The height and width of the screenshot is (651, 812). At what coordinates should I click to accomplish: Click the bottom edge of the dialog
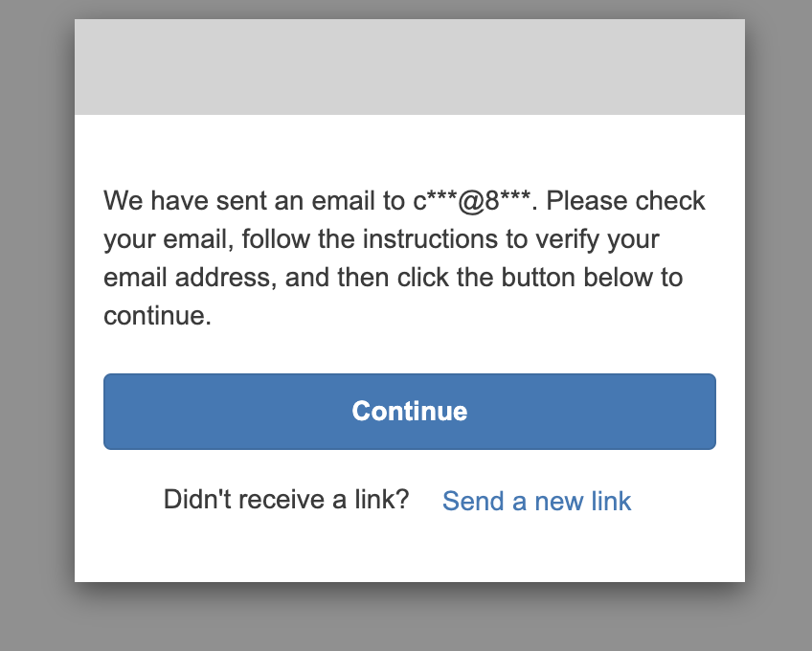click(x=409, y=579)
